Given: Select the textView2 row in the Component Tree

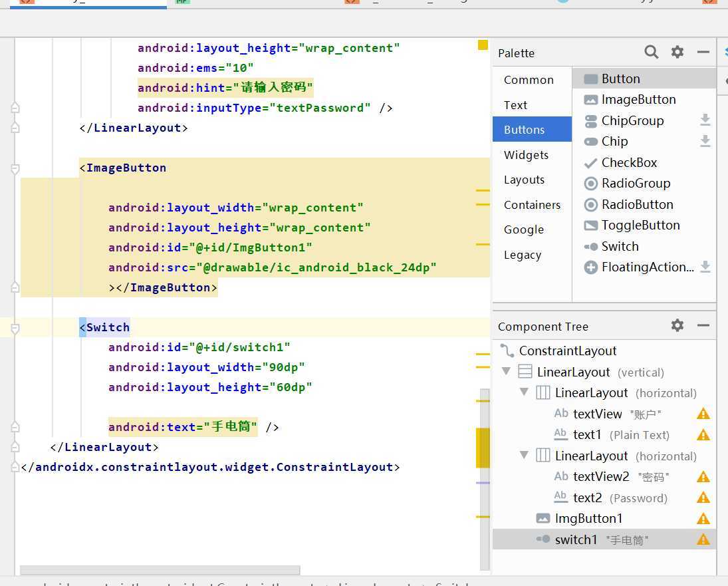Looking at the screenshot, I should click(x=604, y=476).
